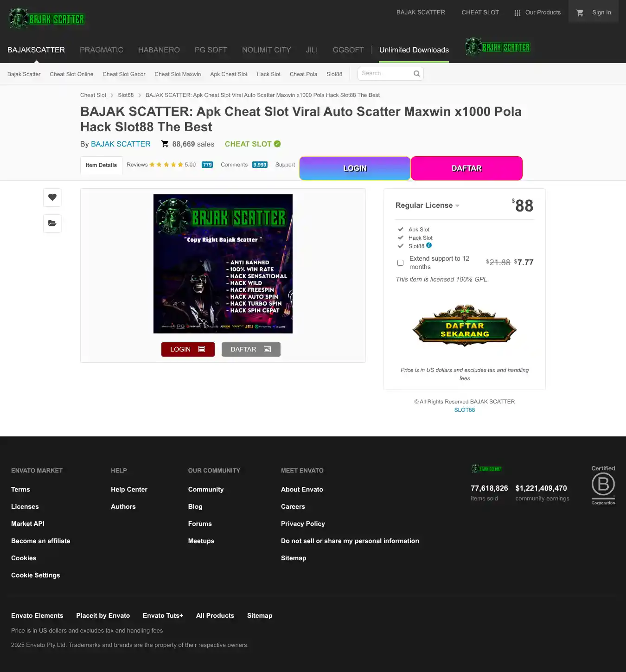626x672 pixels.
Task: Click the folder collection icon
Action: click(52, 224)
